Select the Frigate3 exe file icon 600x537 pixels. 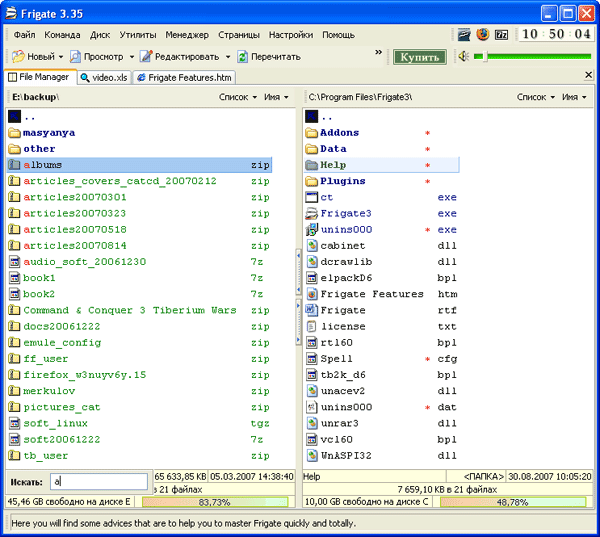pyautogui.click(x=311, y=213)
